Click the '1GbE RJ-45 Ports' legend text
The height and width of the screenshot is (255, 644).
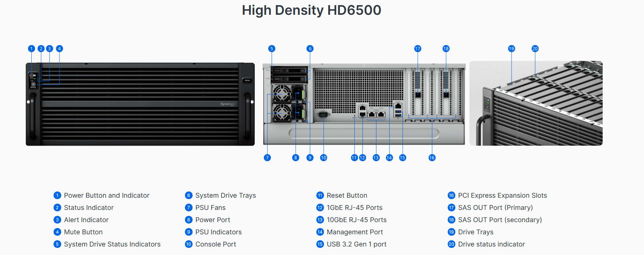coord(355,208)
